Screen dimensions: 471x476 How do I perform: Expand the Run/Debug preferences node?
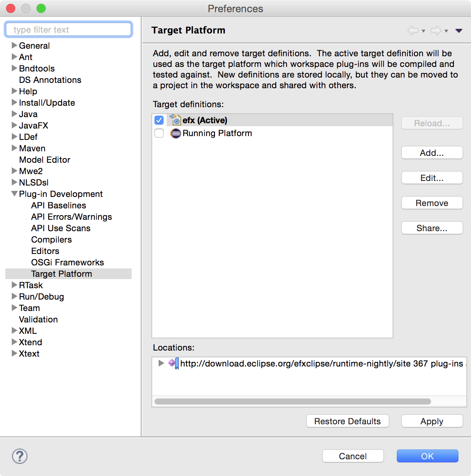(x=14, y=297)
